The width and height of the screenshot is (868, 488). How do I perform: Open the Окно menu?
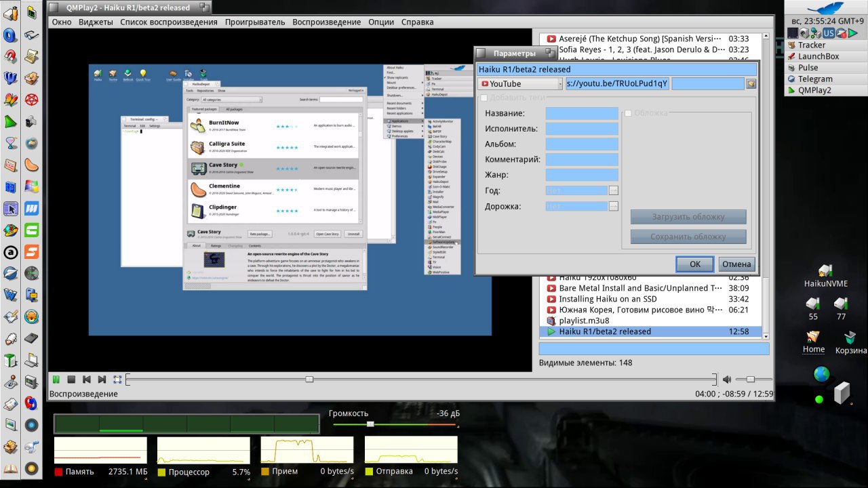tap(62, 22)
